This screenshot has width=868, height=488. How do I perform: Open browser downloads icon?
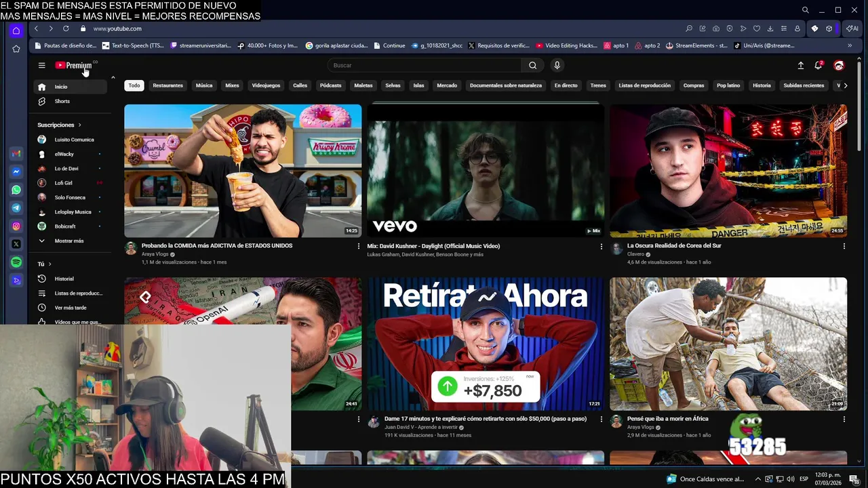(770, 28)
